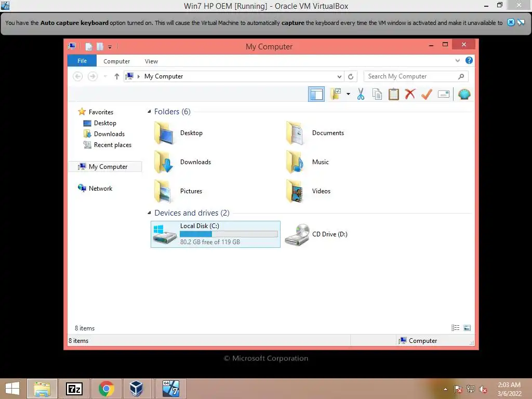
Task: Click the red X Delete icon
Action: (410, 94)
